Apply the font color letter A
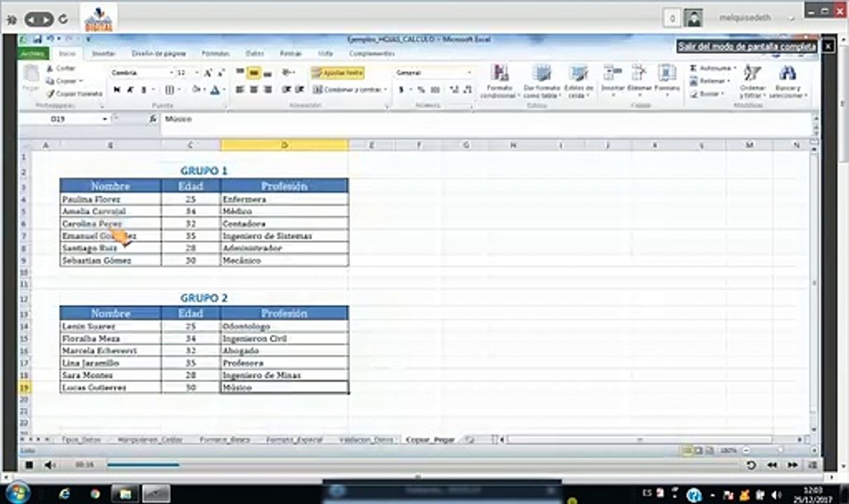The image size is (849, 504). (214, 90)
